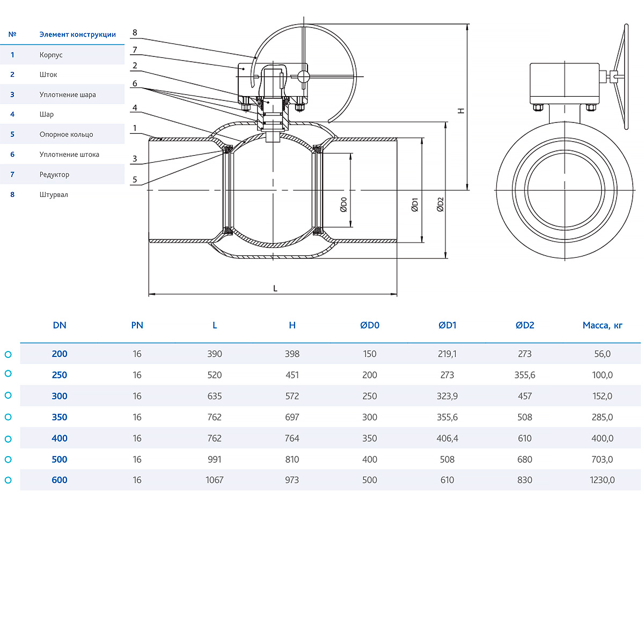Click the ØD2 column header
This screenshot has width=644, height=644.
coord(524,325)
